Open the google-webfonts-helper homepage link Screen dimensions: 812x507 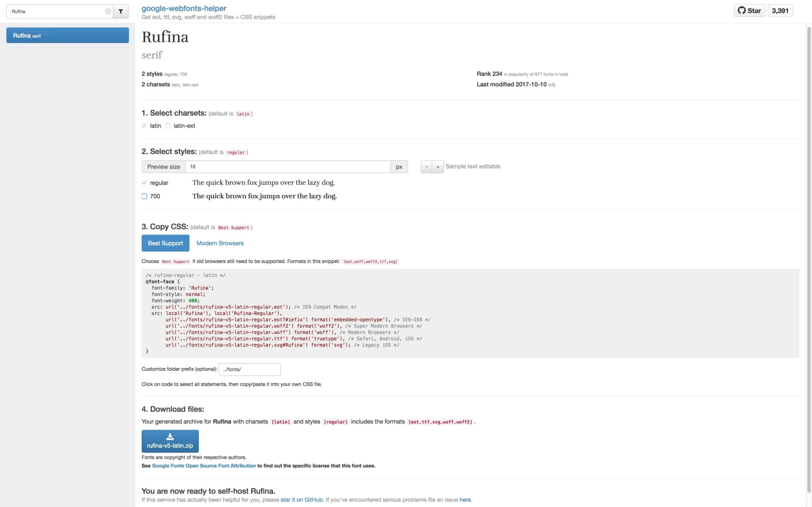[184, 8]
